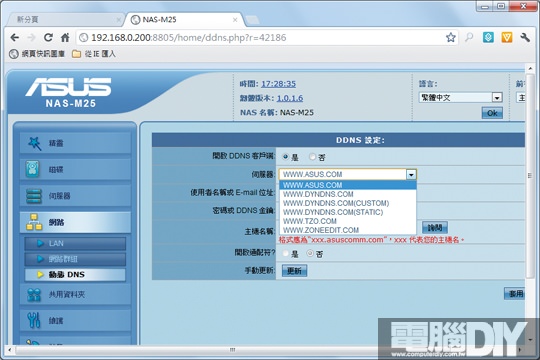Collapse the server dropdown arrow

(x=411, y=175)
